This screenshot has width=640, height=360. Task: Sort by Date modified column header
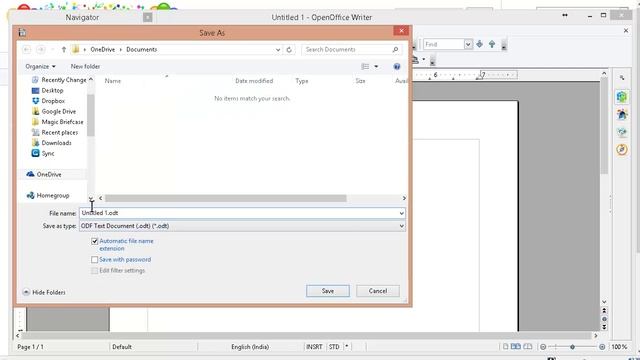[x=254, y=81]
